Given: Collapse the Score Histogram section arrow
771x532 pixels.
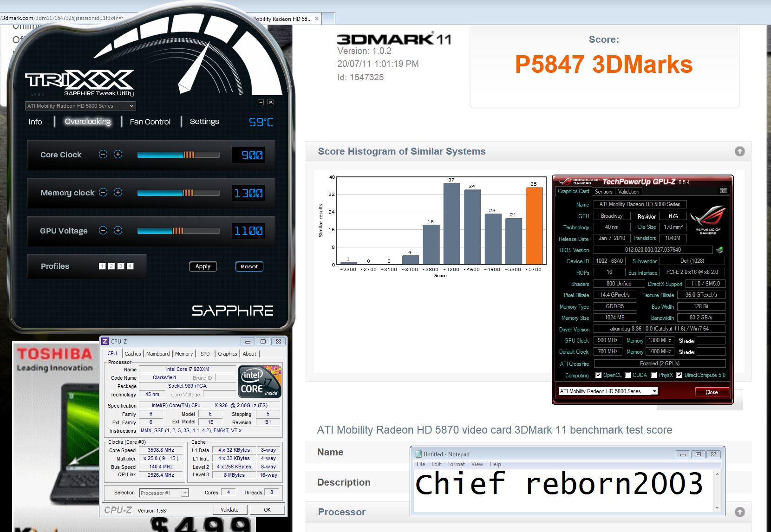Looking at the screenshot, I should point(740,151).
